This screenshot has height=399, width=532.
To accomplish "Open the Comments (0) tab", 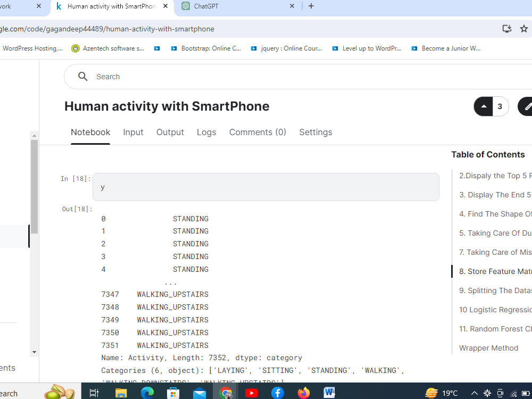I will [257, 132].
